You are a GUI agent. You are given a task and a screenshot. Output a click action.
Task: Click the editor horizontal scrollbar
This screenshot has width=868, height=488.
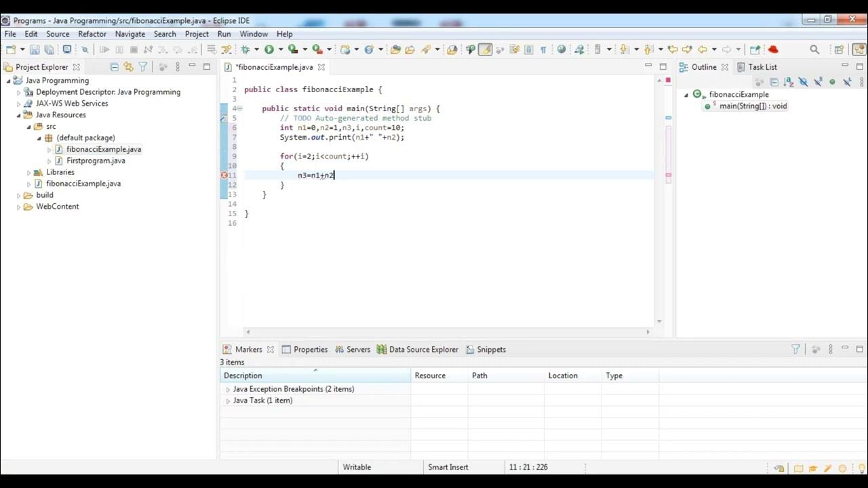coord(448,332)
